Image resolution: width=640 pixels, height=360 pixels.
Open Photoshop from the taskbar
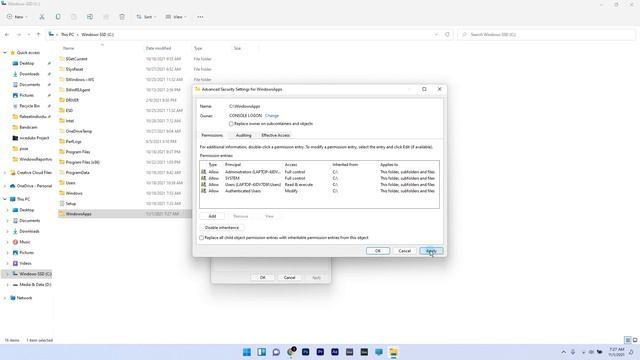click(x=306, y=352)
